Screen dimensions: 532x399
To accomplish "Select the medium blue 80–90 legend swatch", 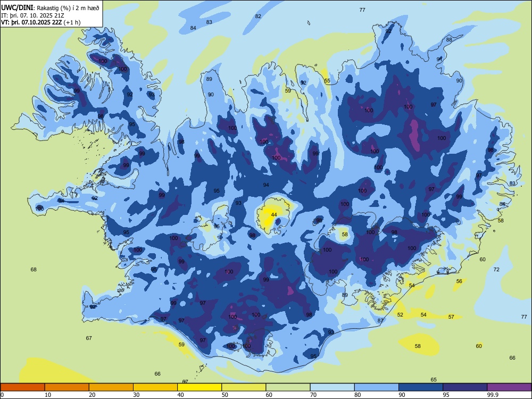I will pyautogui.click(x=377, y=387).
